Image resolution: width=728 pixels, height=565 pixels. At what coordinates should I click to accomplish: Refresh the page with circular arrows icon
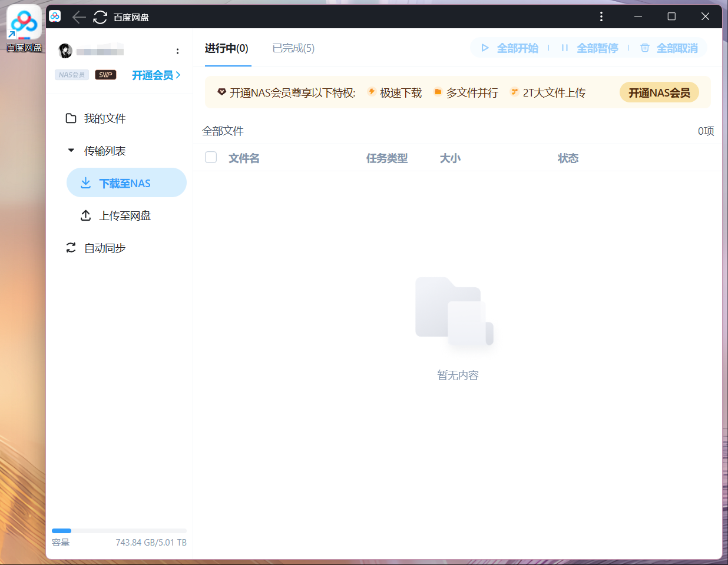(x=100, y=17)
